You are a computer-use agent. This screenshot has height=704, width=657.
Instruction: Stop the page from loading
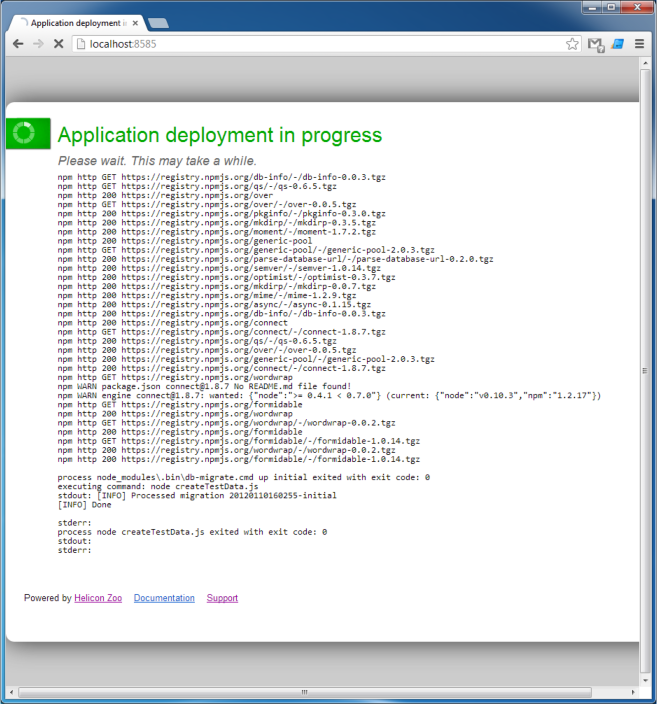click(58, 44)
